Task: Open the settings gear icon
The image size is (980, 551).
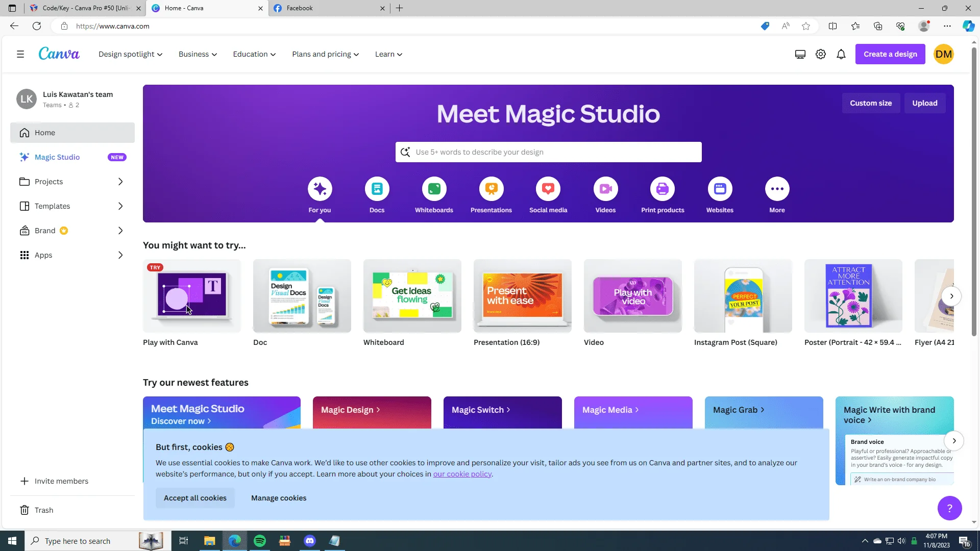Action: click(x=821, y=54)
